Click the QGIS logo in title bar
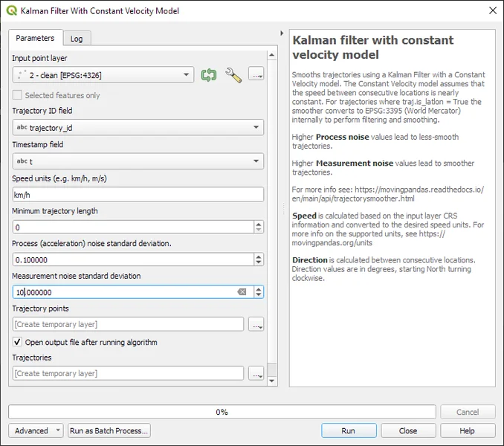Image resolution: width=504 pixels, height=446 pixels. 12,10
